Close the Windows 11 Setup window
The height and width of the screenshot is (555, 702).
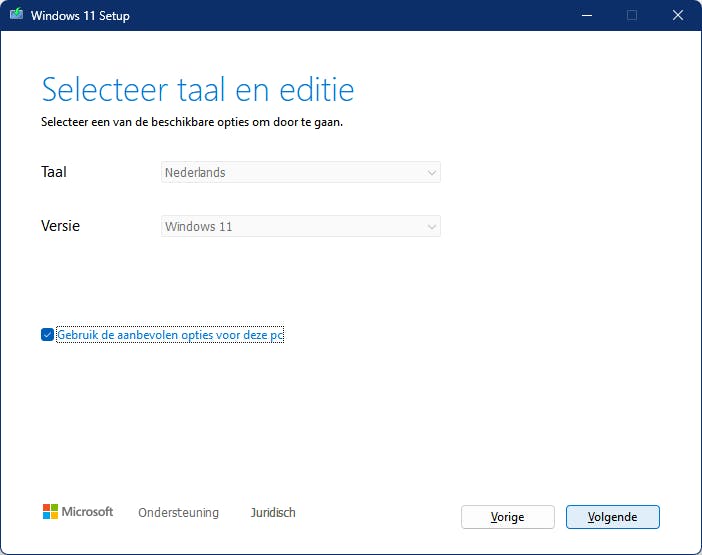(677, 16)
